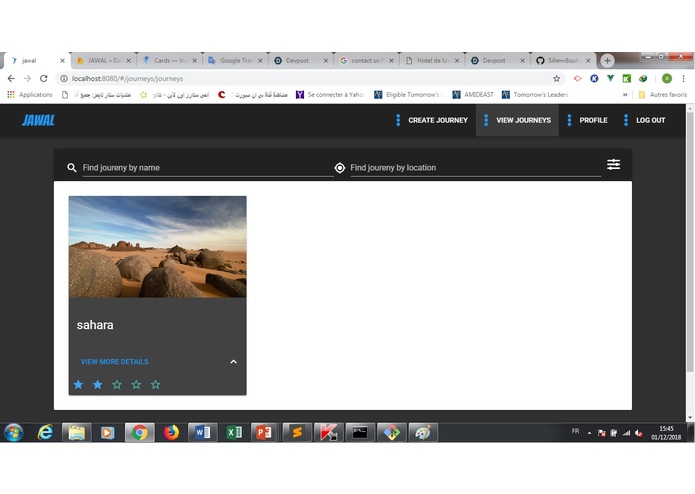
Task: Click the localhost address bar URL
Action: pyautogui.click(x=127, y=78)
